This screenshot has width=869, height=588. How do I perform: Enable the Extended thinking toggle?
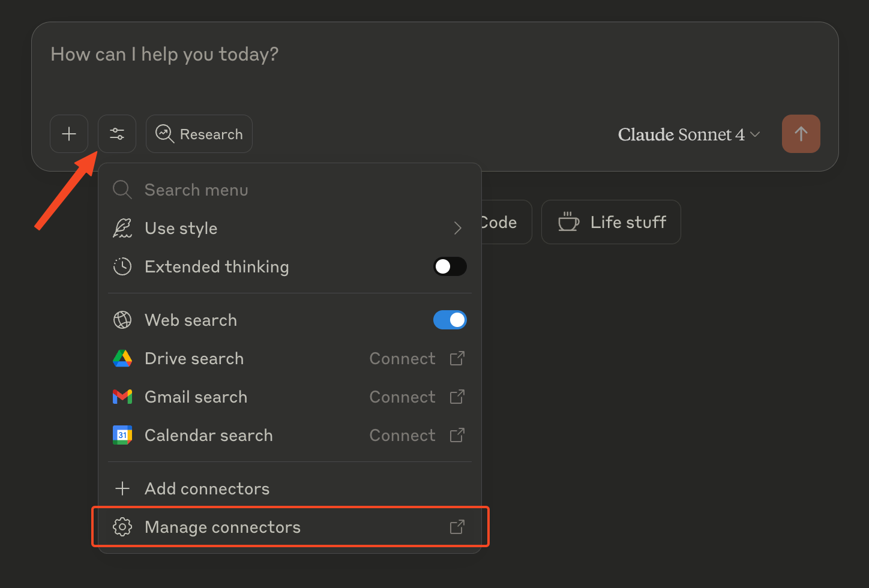pos(450,266)
